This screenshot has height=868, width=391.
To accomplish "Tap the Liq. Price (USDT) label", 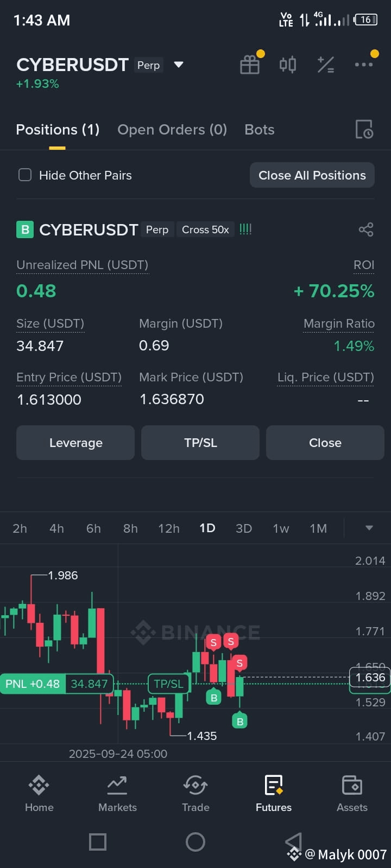I will [x=326, y=377].
